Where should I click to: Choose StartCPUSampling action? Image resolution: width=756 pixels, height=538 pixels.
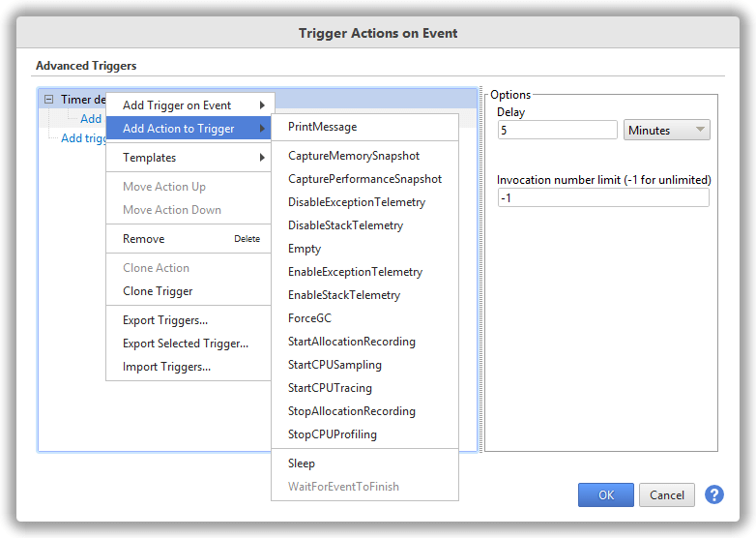(x=365, y=364)
